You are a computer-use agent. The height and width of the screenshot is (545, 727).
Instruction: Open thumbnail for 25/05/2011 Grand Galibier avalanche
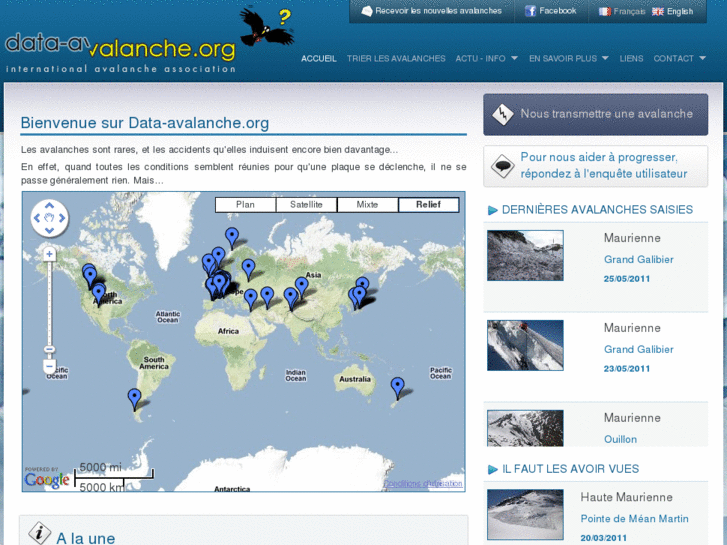coord(525,256)
